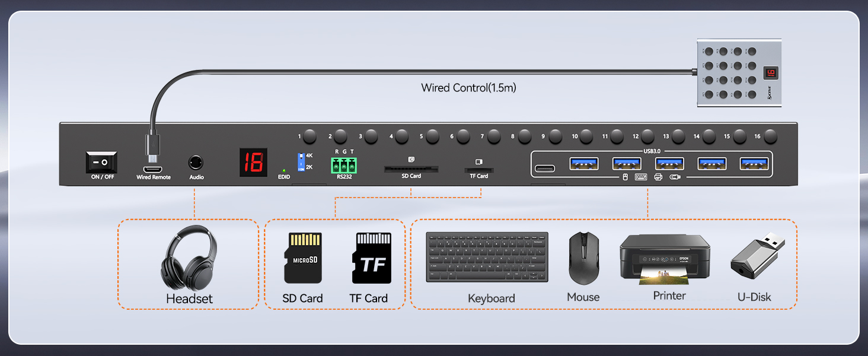
Task: Click the Keyboard picture
Action: [487, 257]
